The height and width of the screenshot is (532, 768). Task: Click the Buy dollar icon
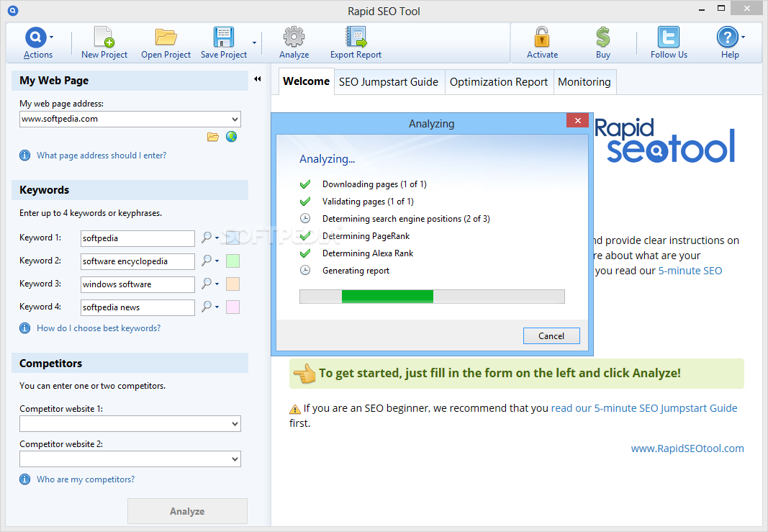pyautogui.click(x=603, y=37)
